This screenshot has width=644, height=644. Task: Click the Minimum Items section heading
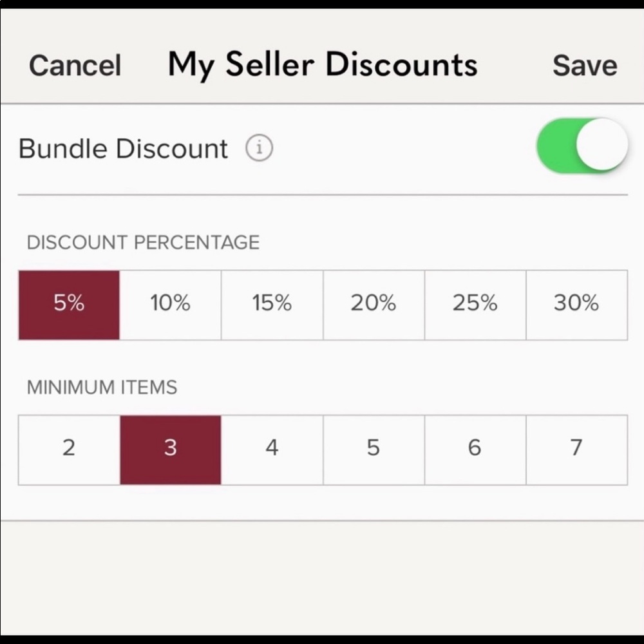pos(102,388)
